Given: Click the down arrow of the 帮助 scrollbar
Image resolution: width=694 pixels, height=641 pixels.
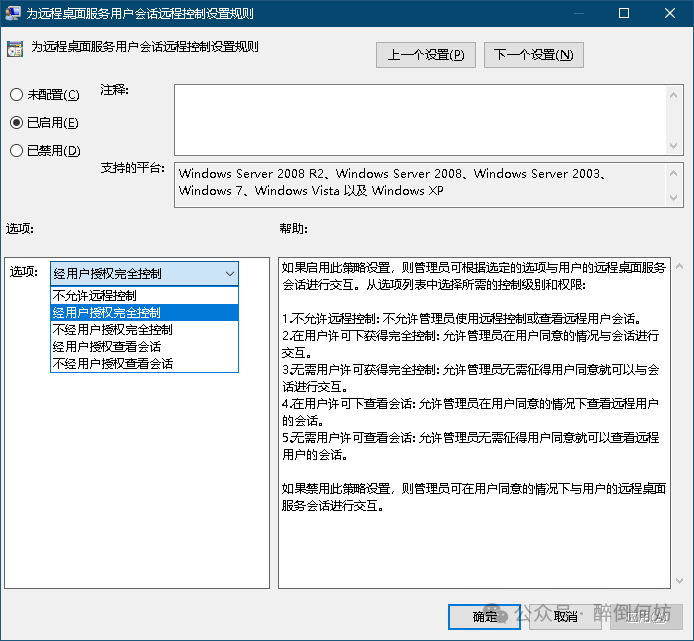Looking at the screenshot, I should click(x=679, y=580).
